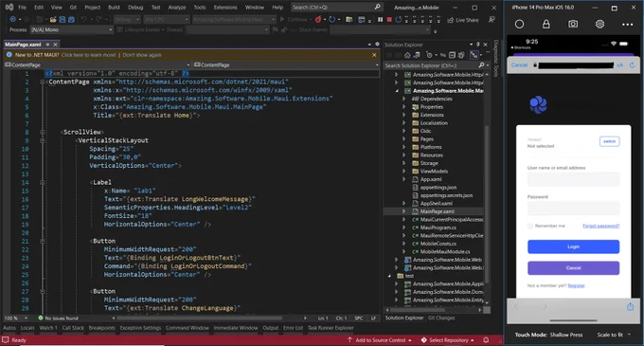
Task: Click purple Cancel button in login form
Action: pos(573,268)
